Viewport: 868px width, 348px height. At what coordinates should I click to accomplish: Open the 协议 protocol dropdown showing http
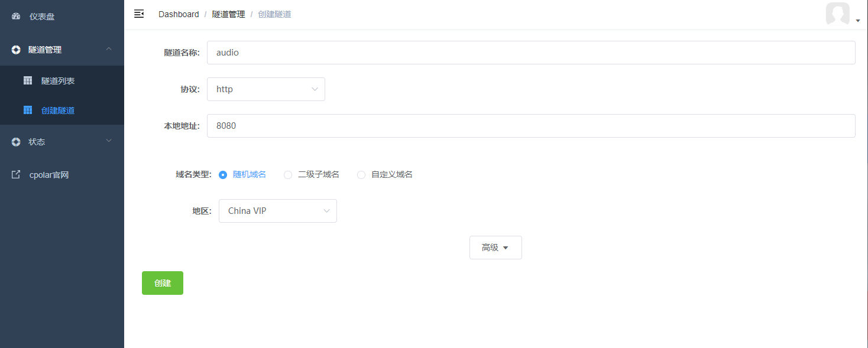pyautogui.click(x=265, y=89)
